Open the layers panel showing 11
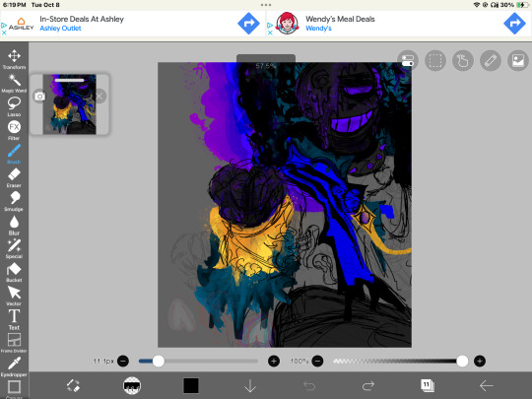532x399 pixels. pyautogui.click(x=428, y=386)
